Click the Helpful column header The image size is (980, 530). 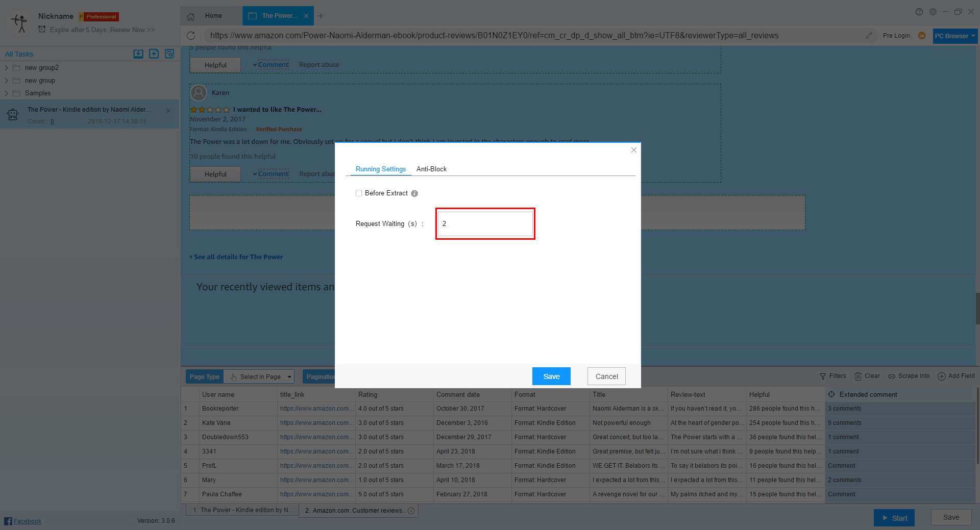[x=786, y=395]
